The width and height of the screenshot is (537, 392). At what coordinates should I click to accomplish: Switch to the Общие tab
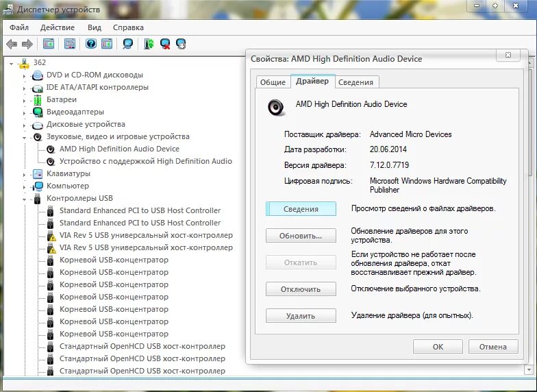coord(273,82)
